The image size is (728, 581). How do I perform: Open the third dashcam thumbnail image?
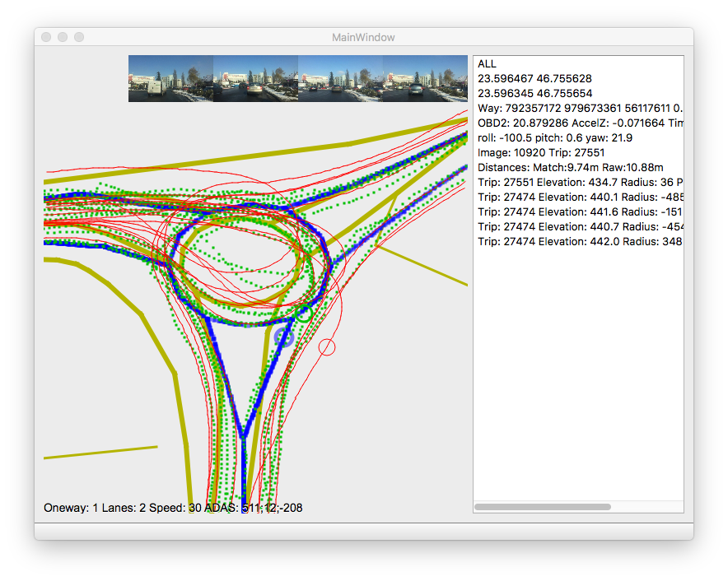(340, 79)
